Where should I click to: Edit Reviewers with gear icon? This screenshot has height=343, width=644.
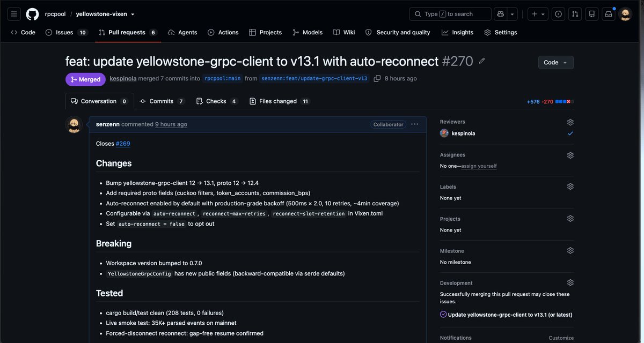click(570, 122)
